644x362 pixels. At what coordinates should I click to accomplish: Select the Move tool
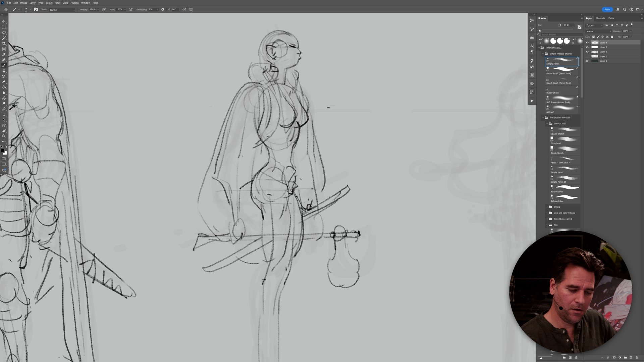(x=4, y=21)
